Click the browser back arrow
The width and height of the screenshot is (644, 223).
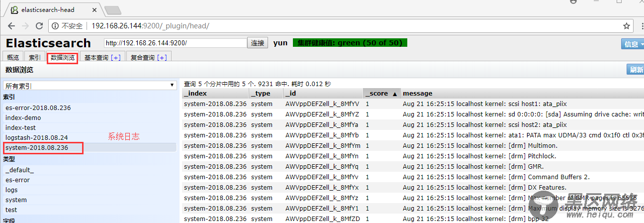point(11,26)
